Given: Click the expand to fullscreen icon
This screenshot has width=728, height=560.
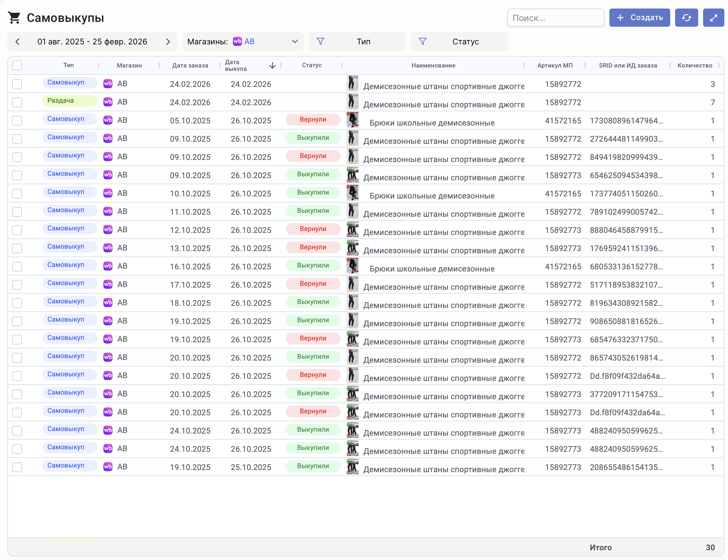Looking at the screenshot, I should coord(713,18).
